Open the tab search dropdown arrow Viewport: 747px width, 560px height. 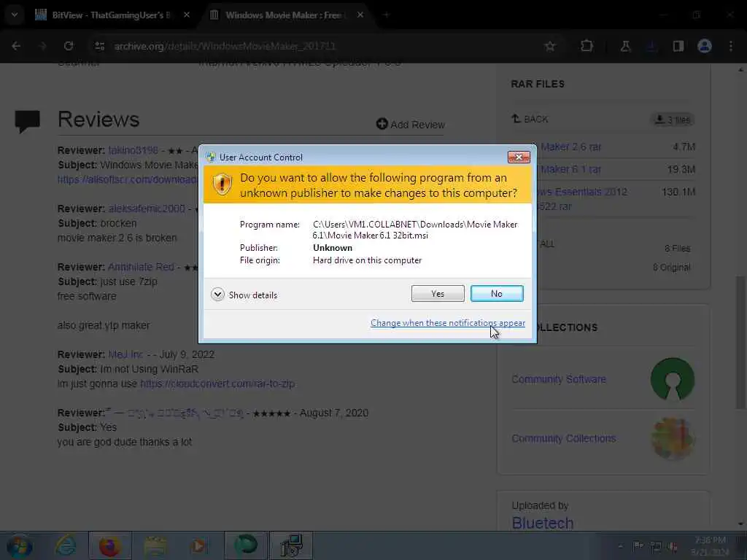(15, 15)
